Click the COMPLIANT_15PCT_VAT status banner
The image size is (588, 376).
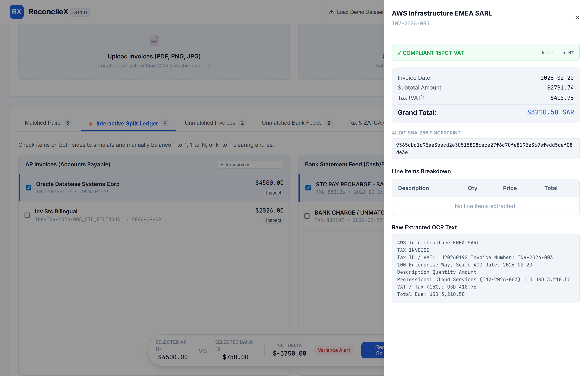pyautogui.click(x=486, y=53)
